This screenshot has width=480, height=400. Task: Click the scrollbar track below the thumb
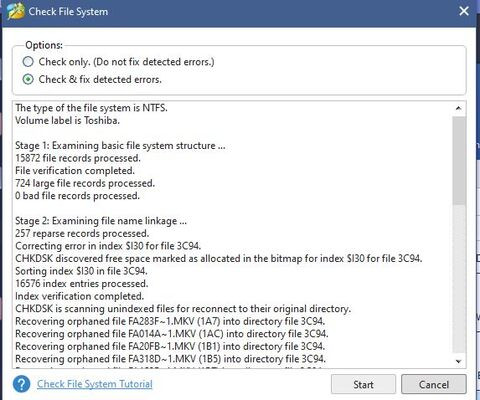click(x=459, y=278)
